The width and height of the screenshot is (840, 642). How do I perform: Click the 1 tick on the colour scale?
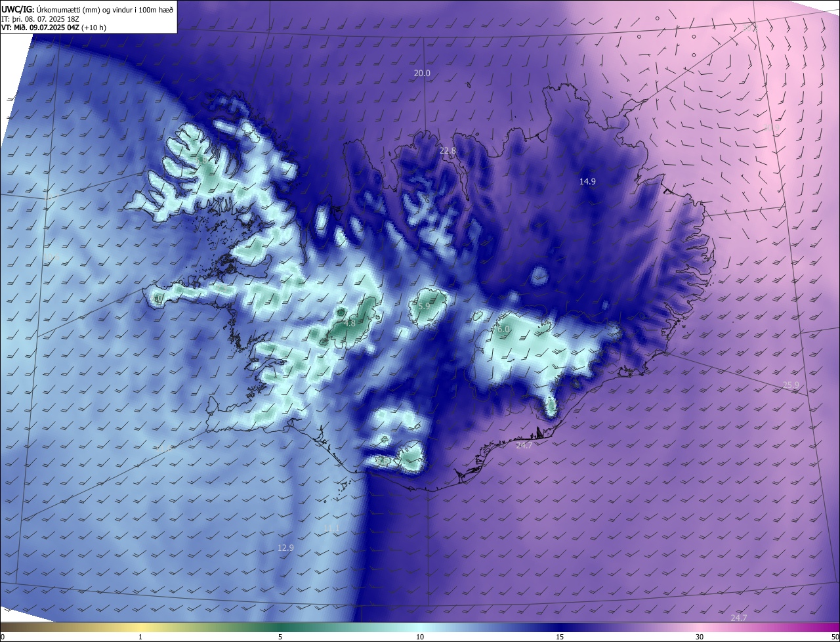(140, 637)
